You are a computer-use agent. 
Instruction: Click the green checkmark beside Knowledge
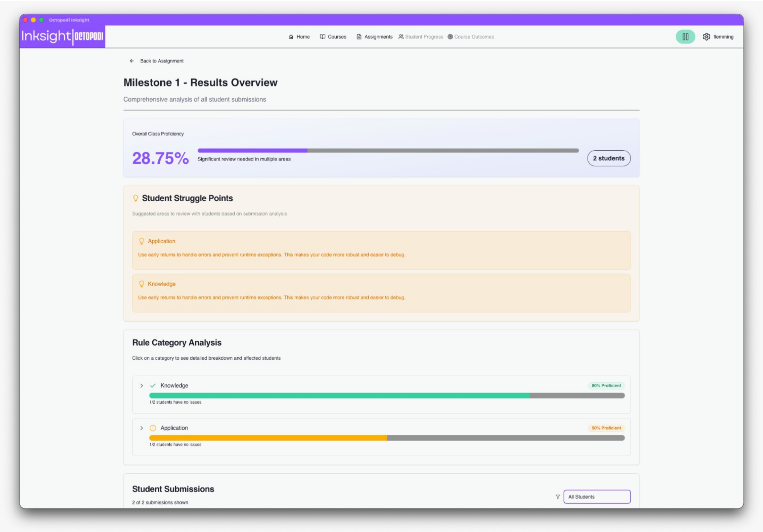[x=153, y=386]
